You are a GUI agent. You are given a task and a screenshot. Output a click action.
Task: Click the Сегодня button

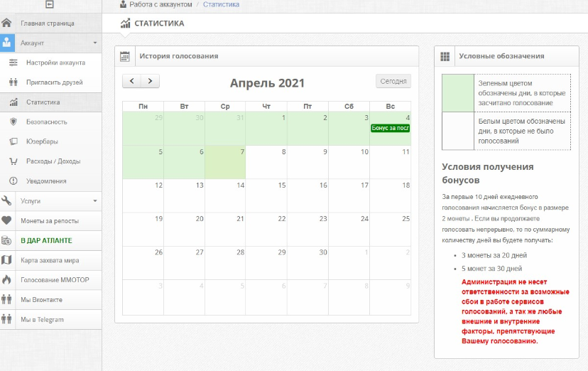(393, 81)
